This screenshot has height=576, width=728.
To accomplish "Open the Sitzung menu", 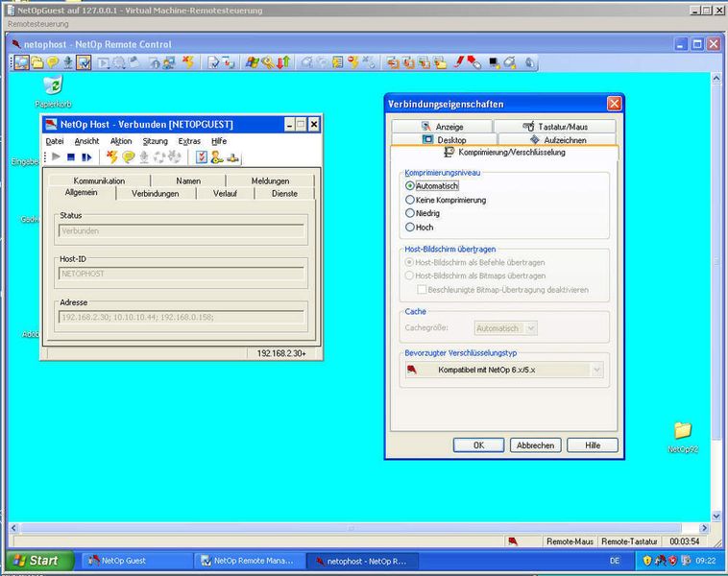I will (155, 141).
